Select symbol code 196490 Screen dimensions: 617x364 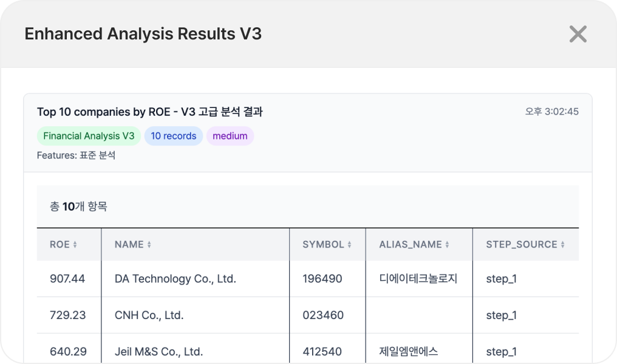coord(322,279)
